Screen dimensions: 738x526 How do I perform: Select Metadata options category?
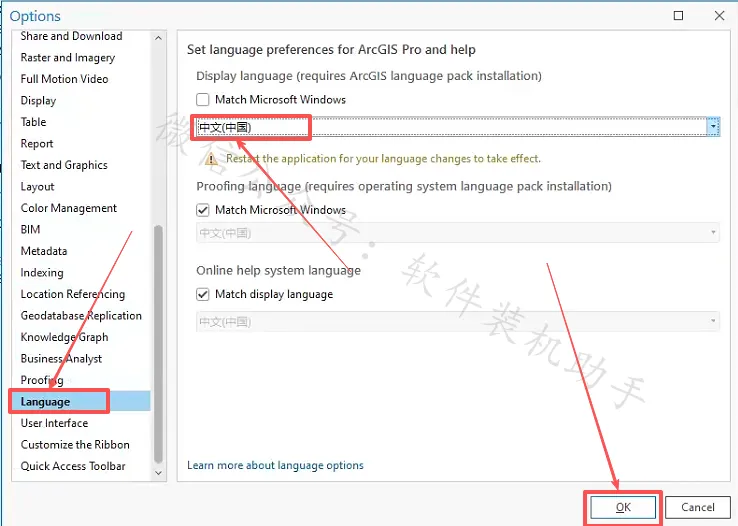44,251
